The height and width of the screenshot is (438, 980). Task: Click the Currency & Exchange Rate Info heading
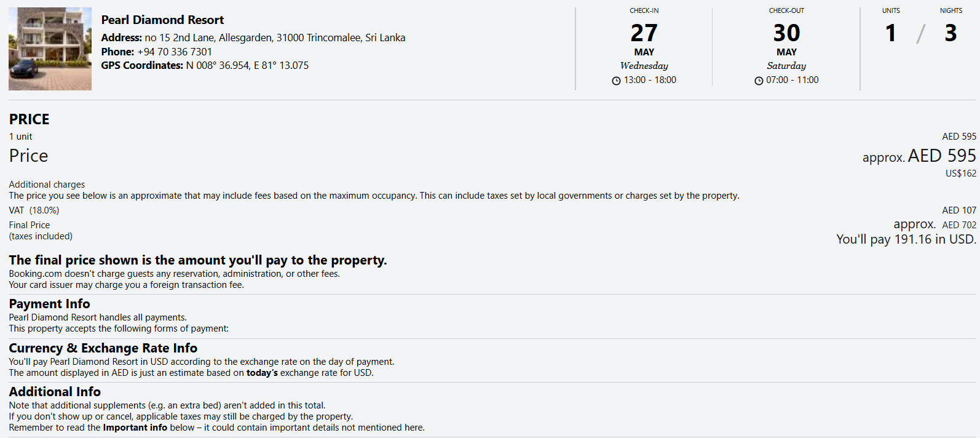point(103,348)
